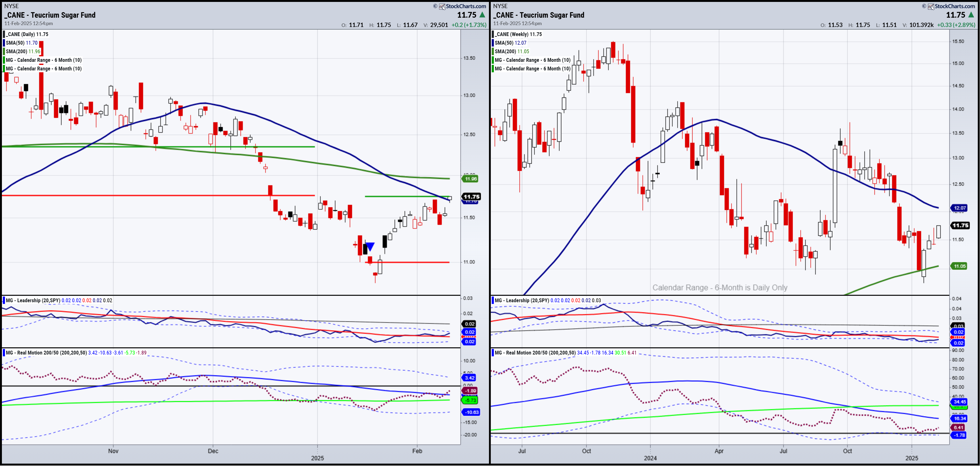Click the SMA(50) 12.07 legend on weekly chart

511,43
